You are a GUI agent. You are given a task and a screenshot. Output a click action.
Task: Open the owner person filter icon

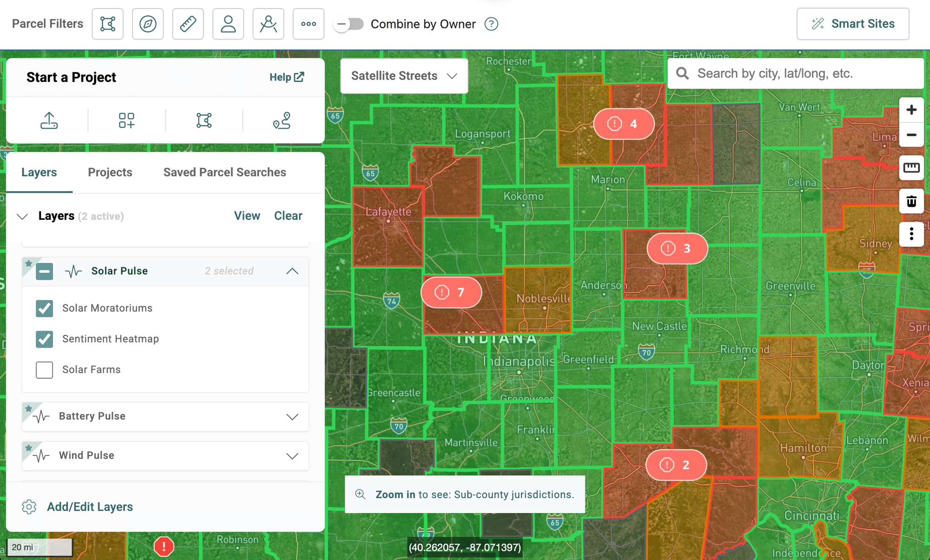[x=228, y=24]
